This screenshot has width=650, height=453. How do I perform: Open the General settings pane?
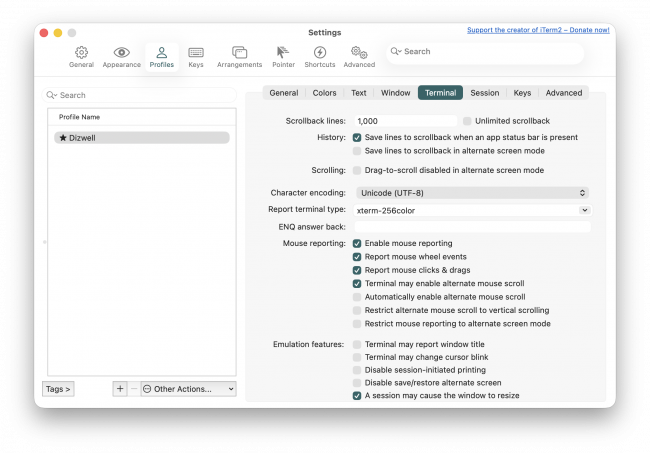tap(81, 56)
